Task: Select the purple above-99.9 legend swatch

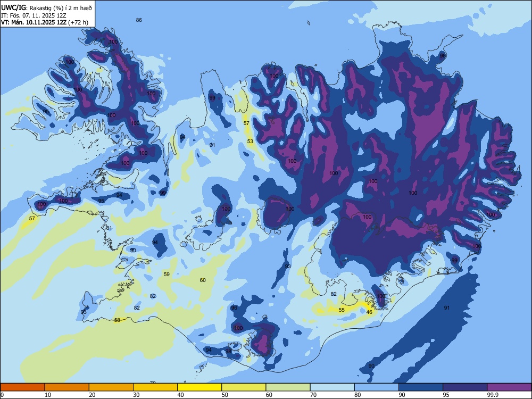Action: click(x=509, y=387)
